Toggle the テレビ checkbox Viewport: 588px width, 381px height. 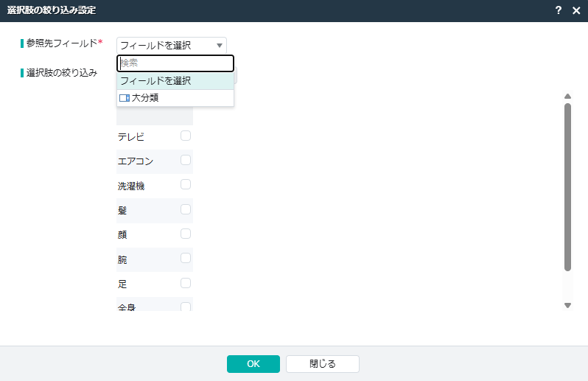[x=186, y=136]
